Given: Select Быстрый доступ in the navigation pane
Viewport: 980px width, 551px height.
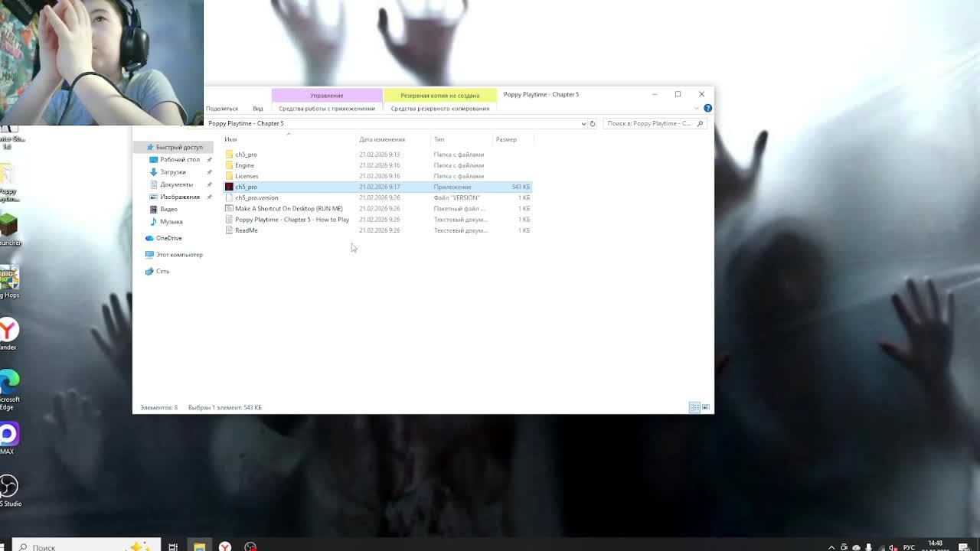Looking at the screenshot, I should point(174,147).
